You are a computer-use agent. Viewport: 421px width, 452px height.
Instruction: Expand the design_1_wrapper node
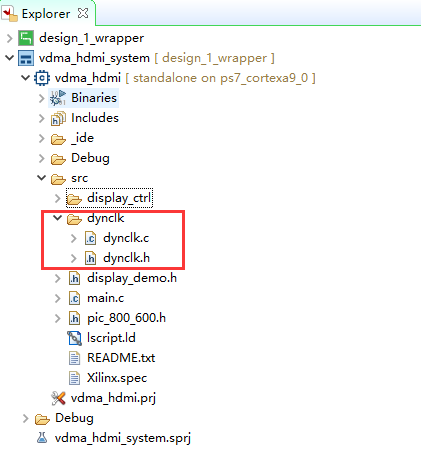tap(9, 38)
